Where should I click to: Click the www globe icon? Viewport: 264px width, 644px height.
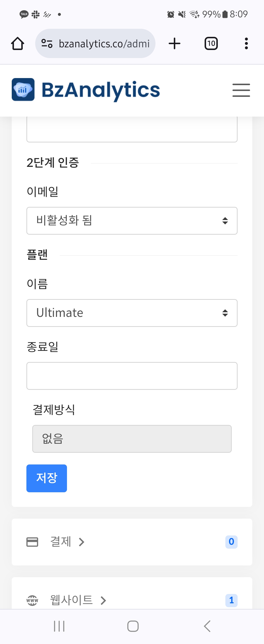point(32,600)
